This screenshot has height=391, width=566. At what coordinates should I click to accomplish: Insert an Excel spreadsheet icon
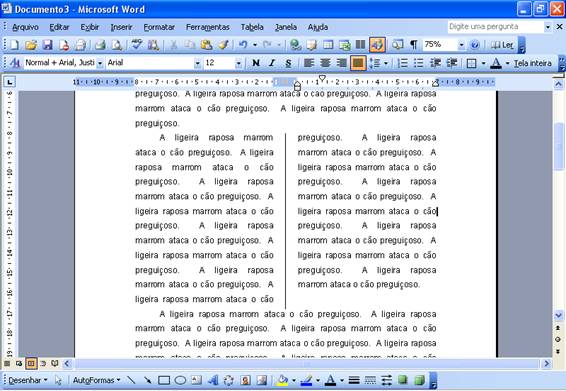(344, 45)
